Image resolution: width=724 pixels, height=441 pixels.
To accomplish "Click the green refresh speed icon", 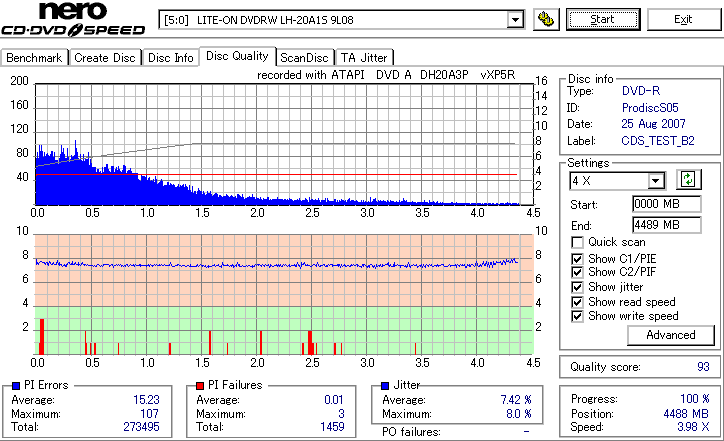I will (688, 180).
